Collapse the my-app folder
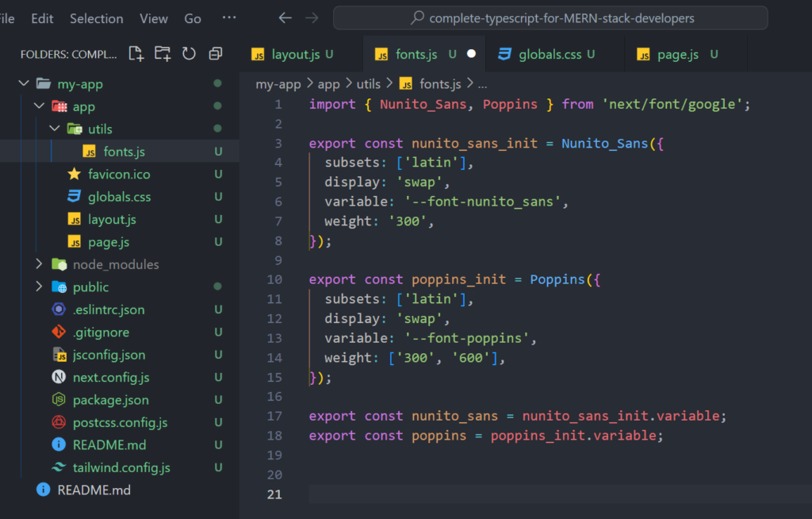Screen dimensions: 812x519 click(23, 83)
